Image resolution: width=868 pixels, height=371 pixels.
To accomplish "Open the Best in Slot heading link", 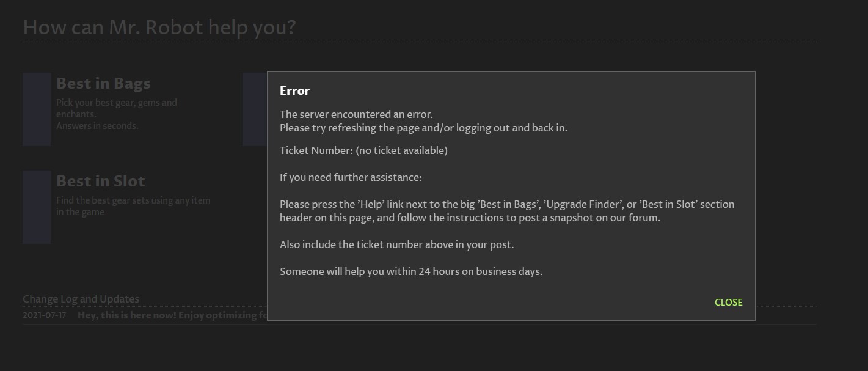I will pyautogui.click(x=101, y=182).
